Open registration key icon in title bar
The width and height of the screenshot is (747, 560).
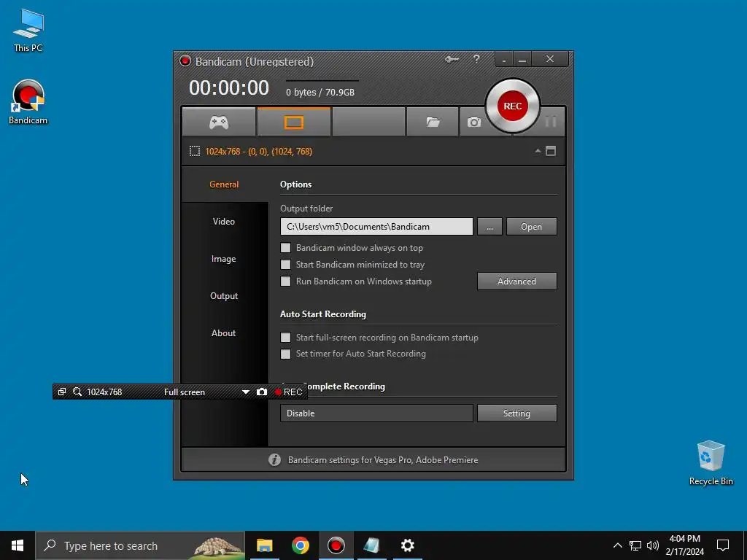[452, 60]
